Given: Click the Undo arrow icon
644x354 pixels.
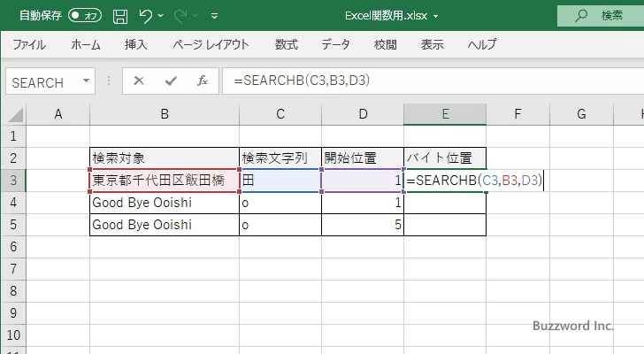Looking at the screenshot, I should point(145,16).
